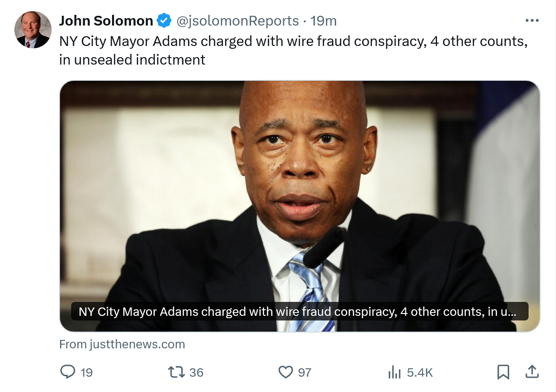Follow the "From justthenews.com" source link
The height and width of the screenshot is (392, 556).
tap(122, 344)
